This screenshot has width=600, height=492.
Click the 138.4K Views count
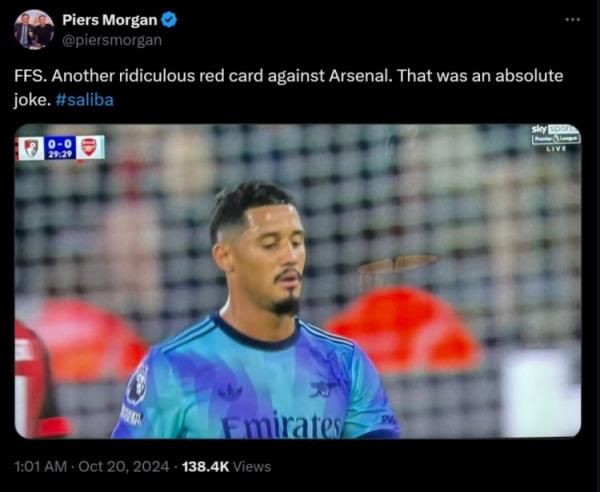227,466
